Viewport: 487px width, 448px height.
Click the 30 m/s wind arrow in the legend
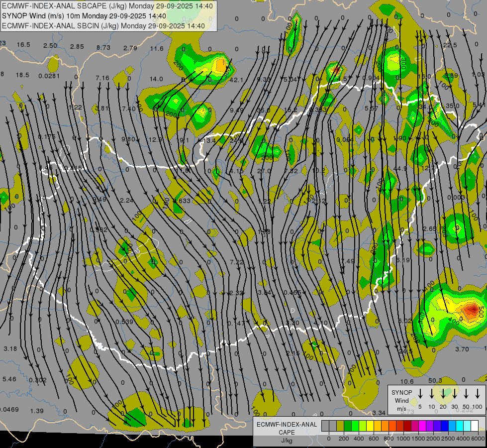[455, 394]
